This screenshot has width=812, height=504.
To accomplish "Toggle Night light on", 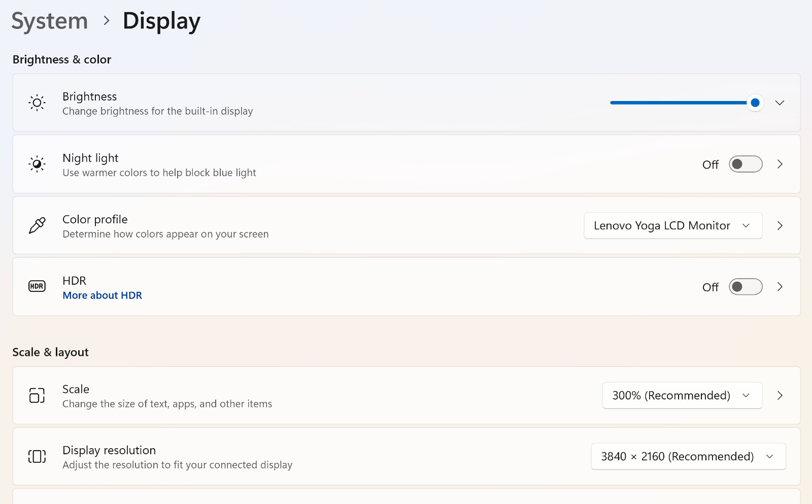I will [746, 164].
